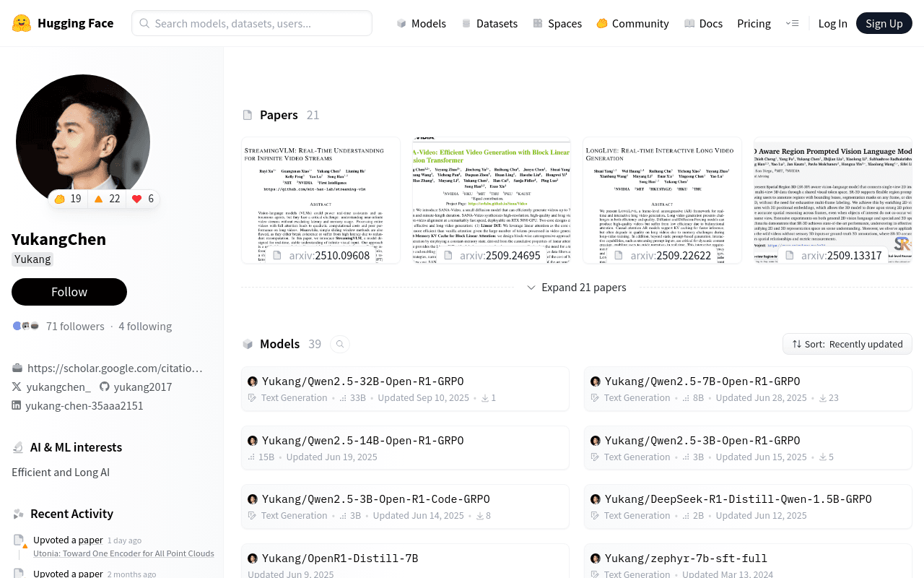Open the Yukang/OpenR1-Distill-7B model card
The image size is (924, 578).
(405, 561)
